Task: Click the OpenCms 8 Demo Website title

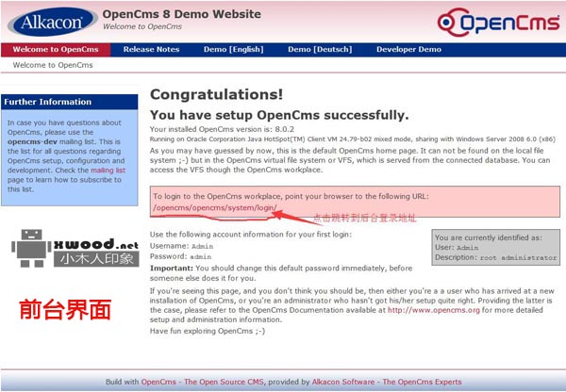Action: (x=181, y=14)
